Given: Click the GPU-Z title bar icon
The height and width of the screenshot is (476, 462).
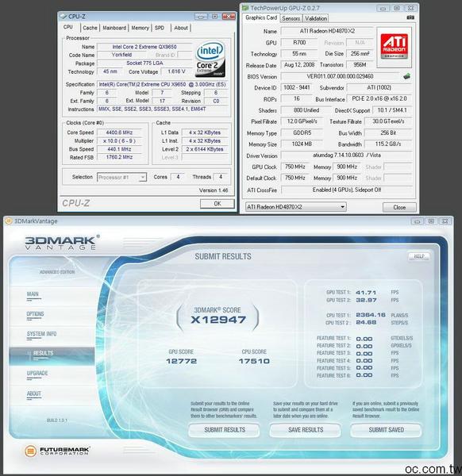Looking at the screenshot, I should [245, 8].
